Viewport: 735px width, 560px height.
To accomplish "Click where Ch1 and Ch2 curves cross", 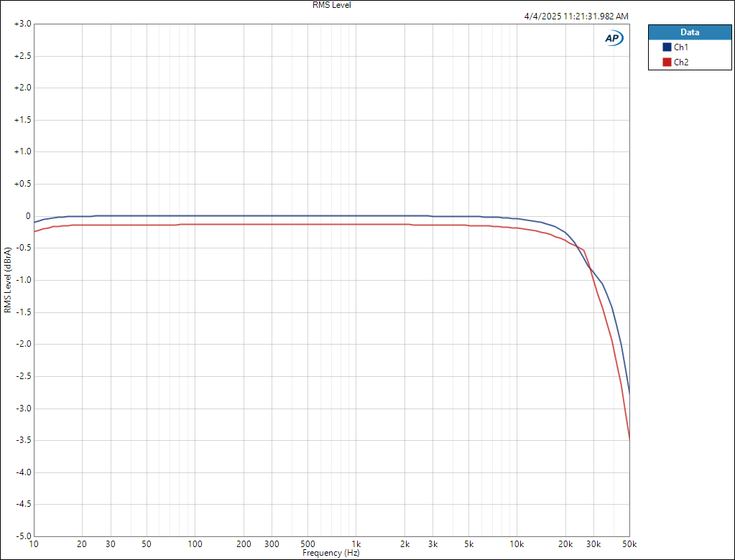I will [589, 269].
